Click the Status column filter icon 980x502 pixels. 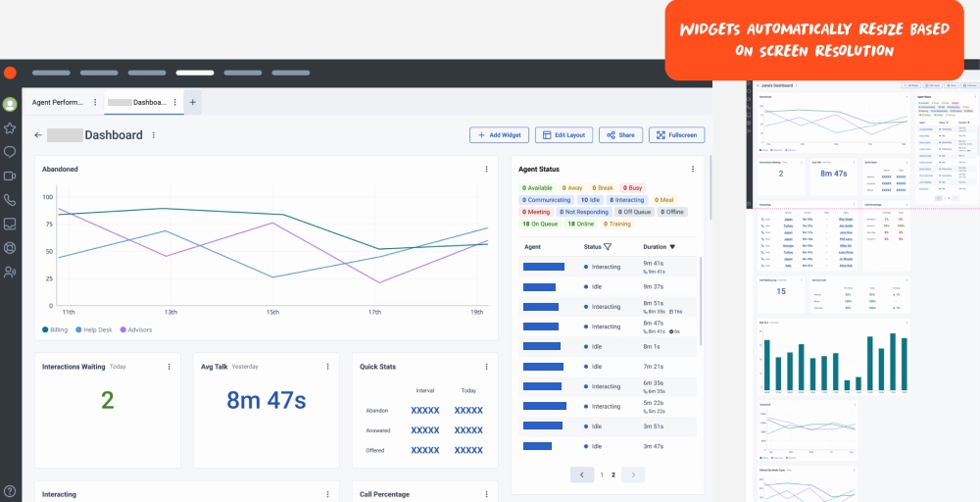[x=608, y=247]
